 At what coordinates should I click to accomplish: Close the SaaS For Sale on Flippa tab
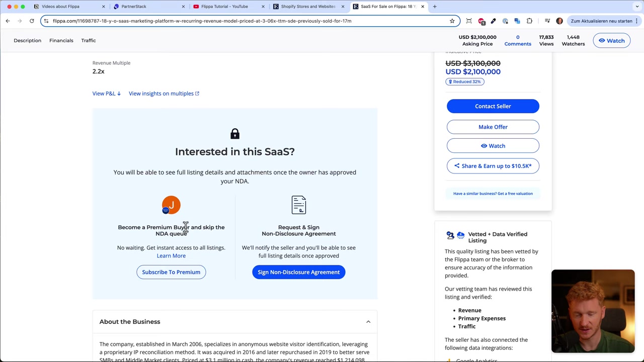[x=423, y=7]
